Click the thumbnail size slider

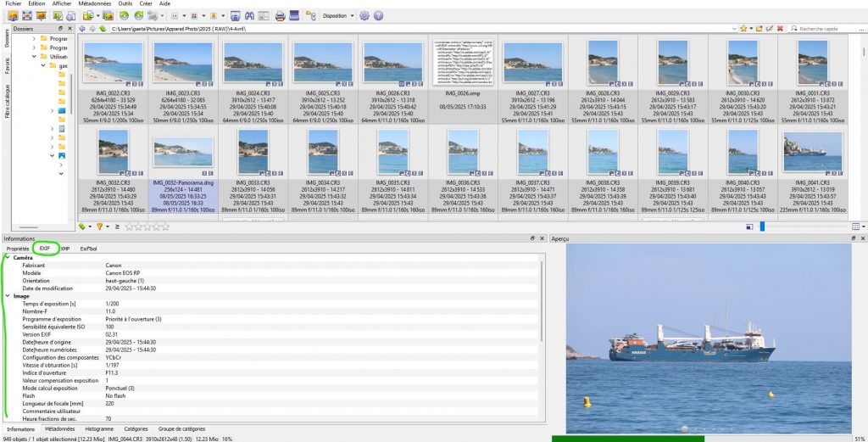762,227
